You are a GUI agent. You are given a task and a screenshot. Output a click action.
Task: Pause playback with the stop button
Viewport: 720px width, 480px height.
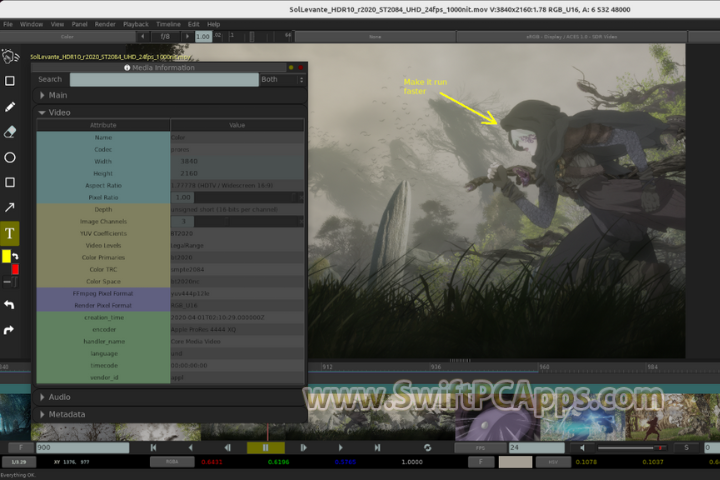(x=265, y=447)
